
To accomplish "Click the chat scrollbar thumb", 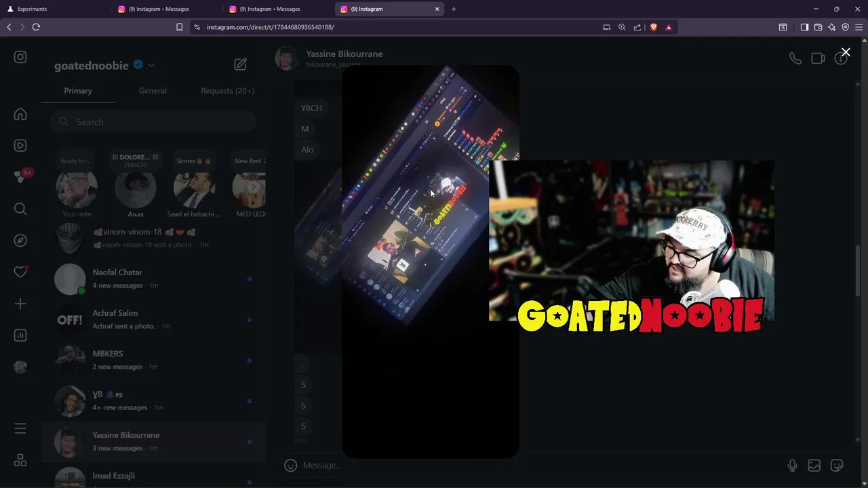I will pyautogui.click(x=858, y=270).
